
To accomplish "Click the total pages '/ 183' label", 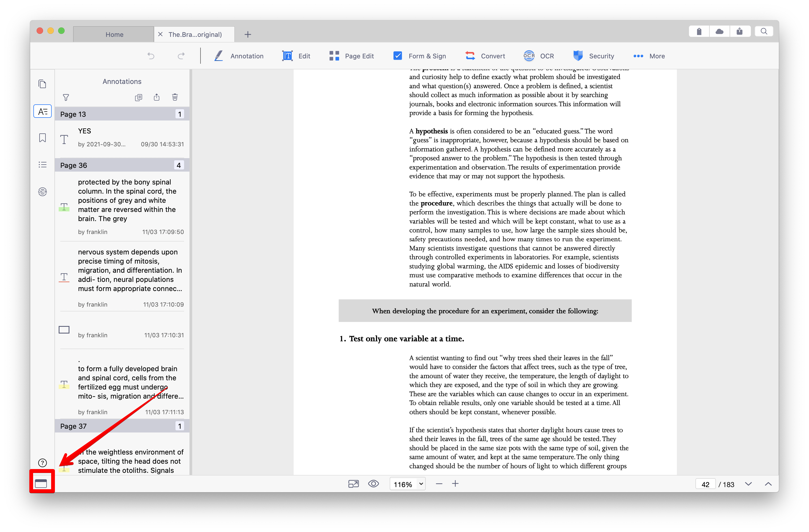I will [x=726, y=484].
